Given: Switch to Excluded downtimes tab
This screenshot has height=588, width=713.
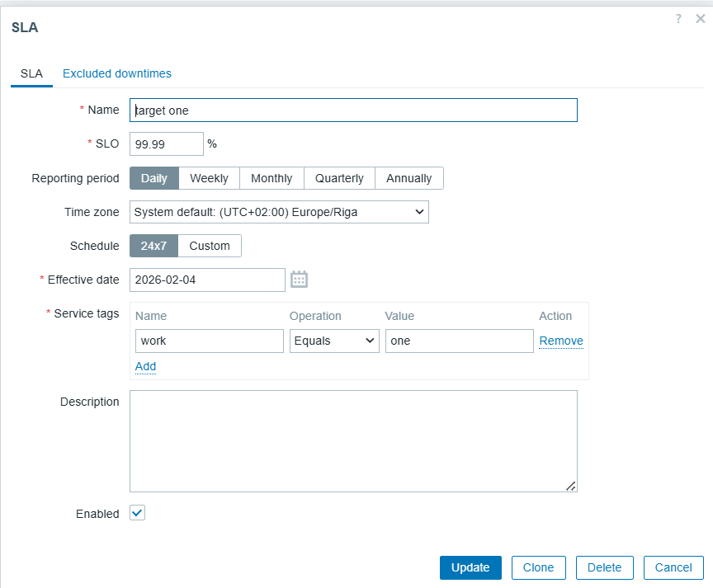Looking at the screenshot, I should (117, 73).
